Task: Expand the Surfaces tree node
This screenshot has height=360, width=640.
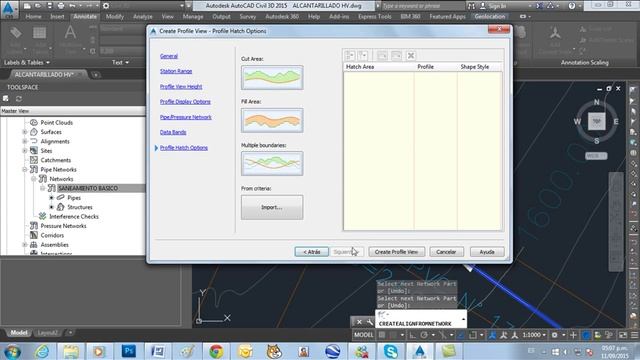Action: (25, 132)
